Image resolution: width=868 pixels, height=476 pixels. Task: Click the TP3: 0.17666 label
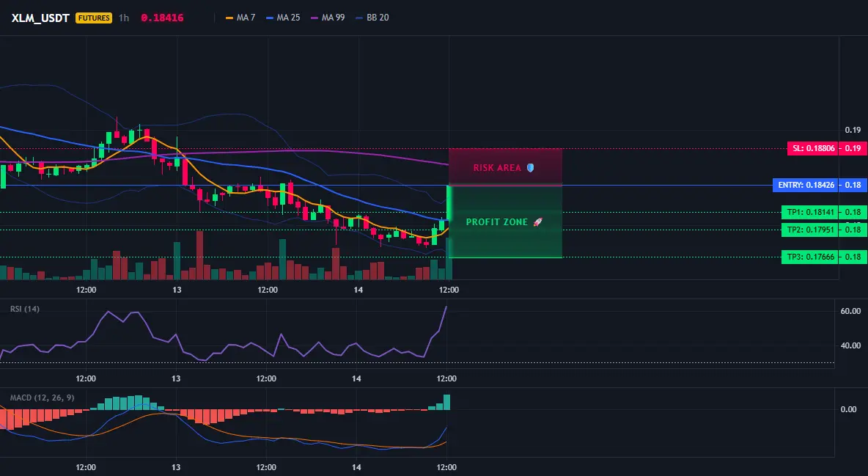click(x=810, y=257)
